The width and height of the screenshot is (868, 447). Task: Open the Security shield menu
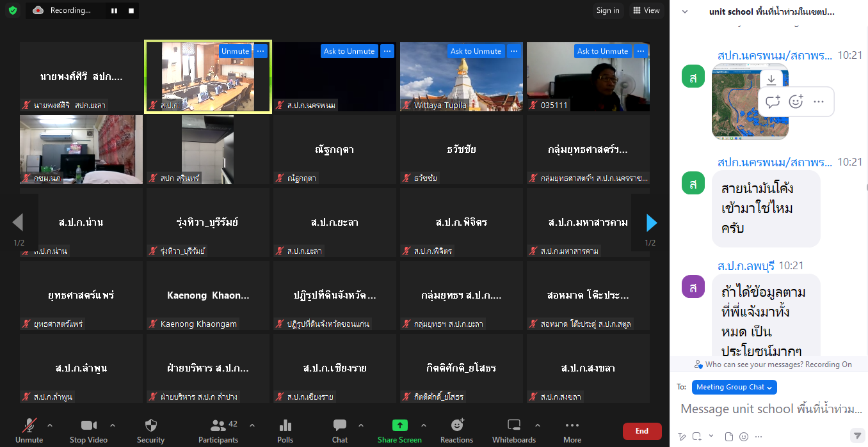coord(151,431)
